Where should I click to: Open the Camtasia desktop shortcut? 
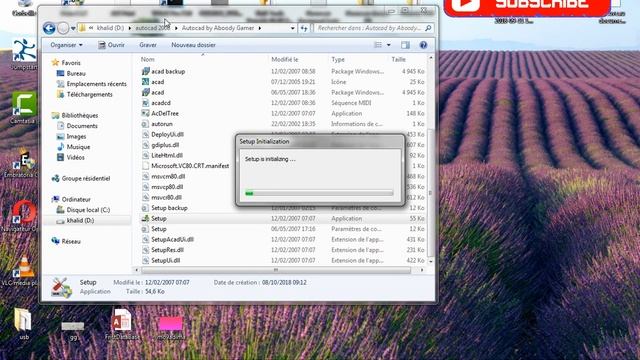tap(23, 108)
